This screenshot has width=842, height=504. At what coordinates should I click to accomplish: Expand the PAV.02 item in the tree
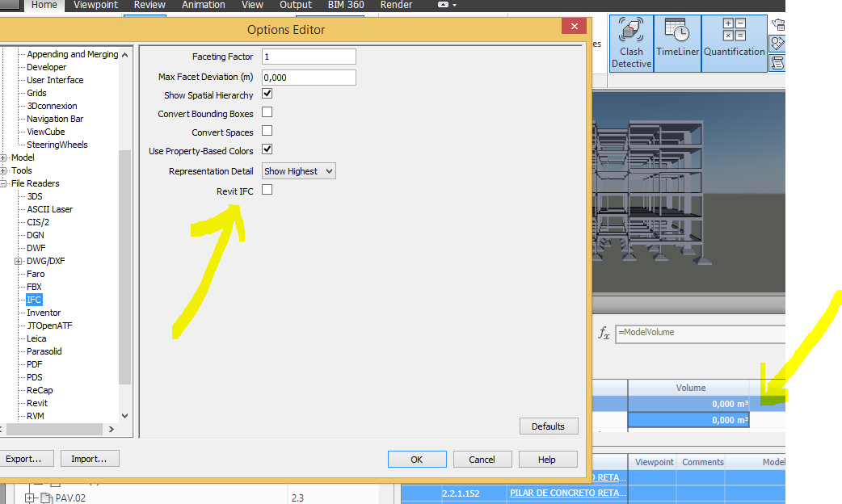29,498
